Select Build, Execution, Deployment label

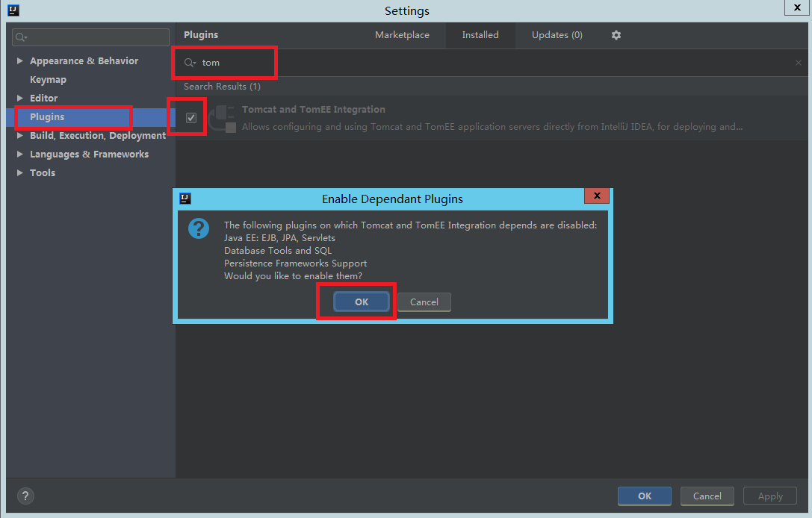click(98, 136)
